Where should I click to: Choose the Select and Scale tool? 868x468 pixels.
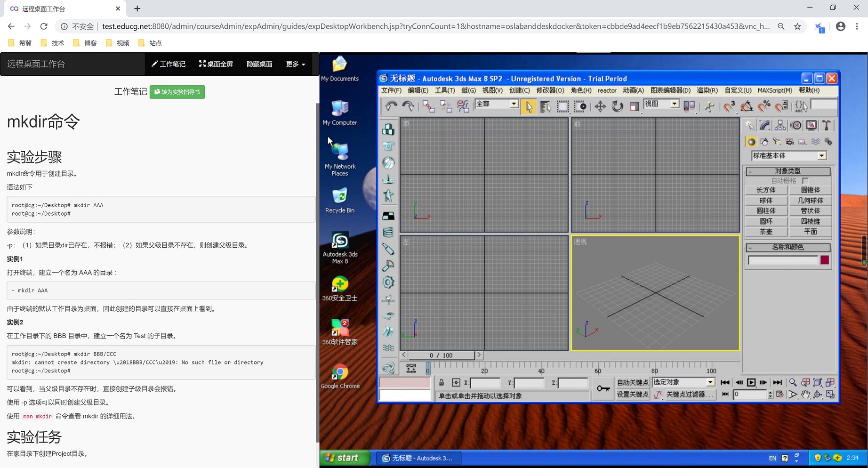(635, 106)
